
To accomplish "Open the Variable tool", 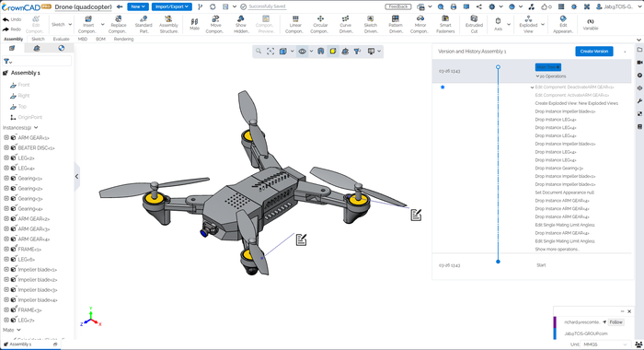I will click(591, 25).
